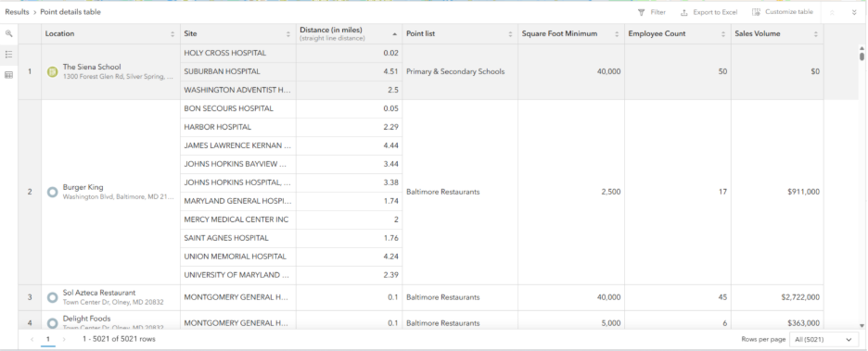The width and height of the screenshot is (868, 351).
Task: Sort by Sales Volume column arrows
Action: tap(815, 34)
